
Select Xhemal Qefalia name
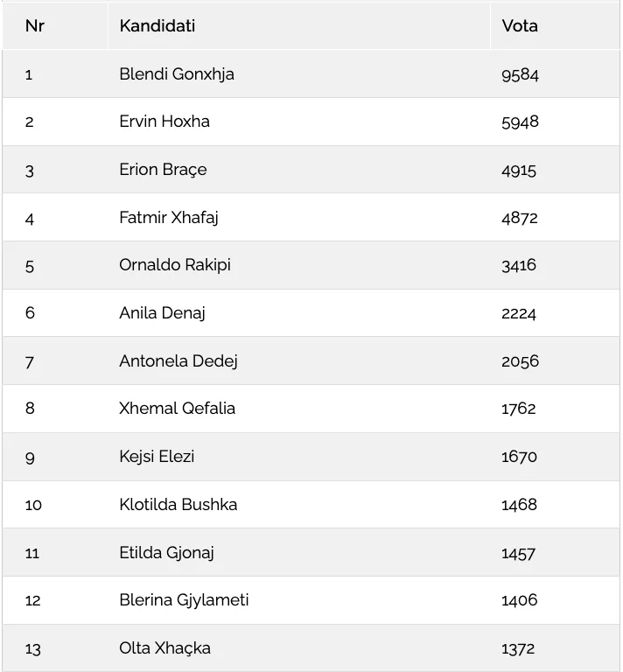pos(177,409)
